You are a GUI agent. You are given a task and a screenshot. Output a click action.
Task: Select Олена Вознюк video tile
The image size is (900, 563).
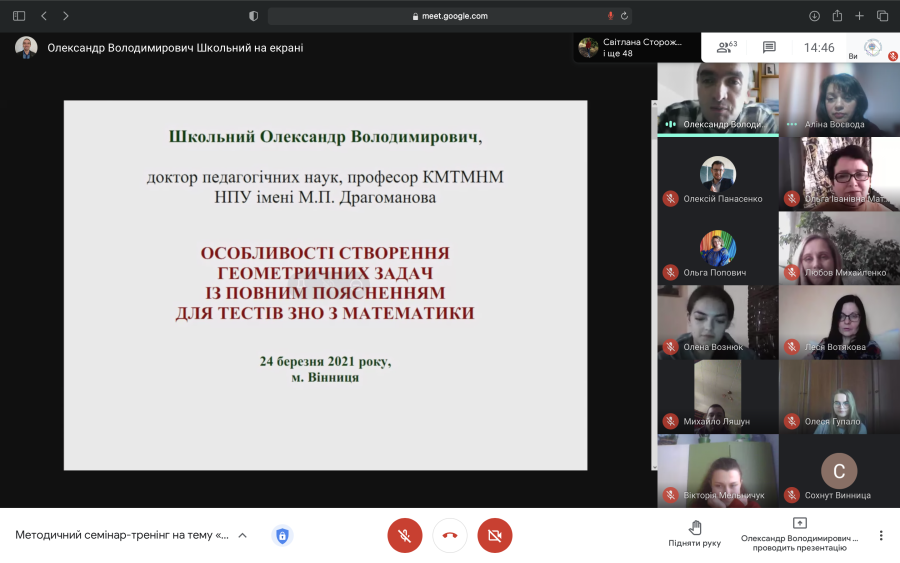tap(717, 323)
